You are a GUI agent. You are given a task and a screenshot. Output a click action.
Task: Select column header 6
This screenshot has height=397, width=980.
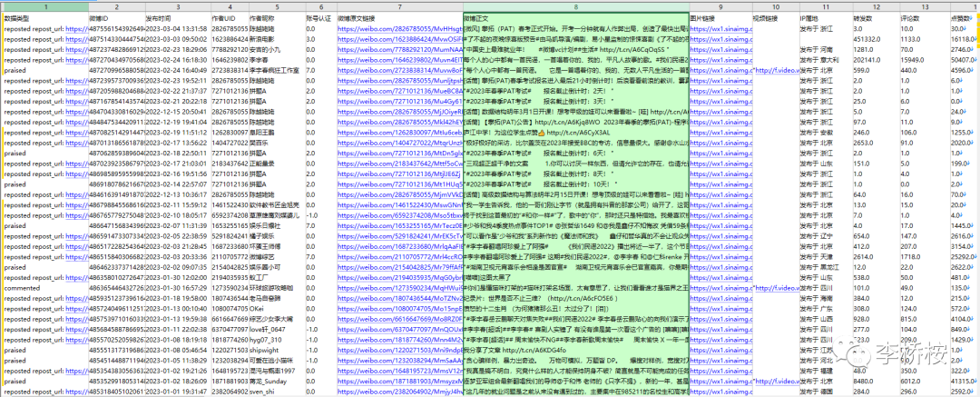click(x=320, y=6)
